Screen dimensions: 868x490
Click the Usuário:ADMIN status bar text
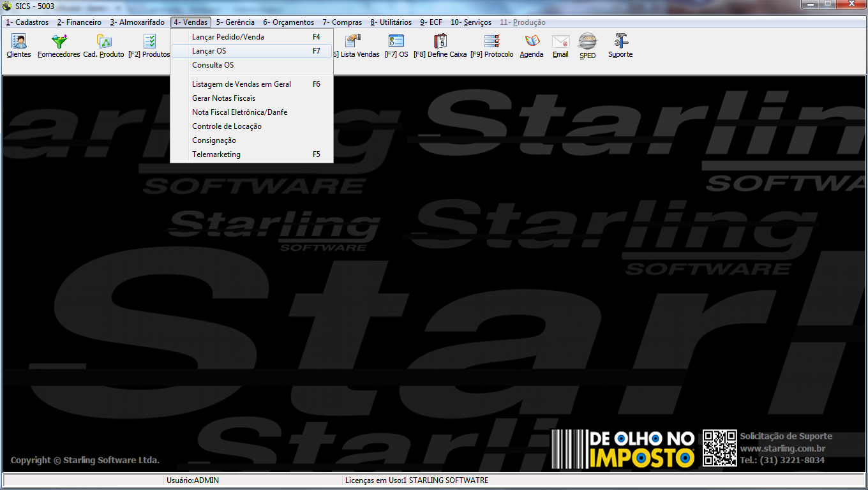[x=192, y=480]
